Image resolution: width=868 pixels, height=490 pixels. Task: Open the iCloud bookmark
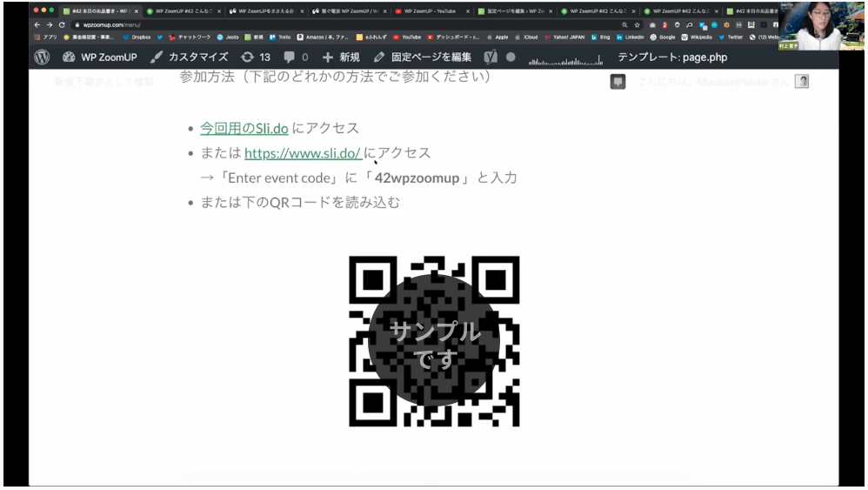pos(526,37)
